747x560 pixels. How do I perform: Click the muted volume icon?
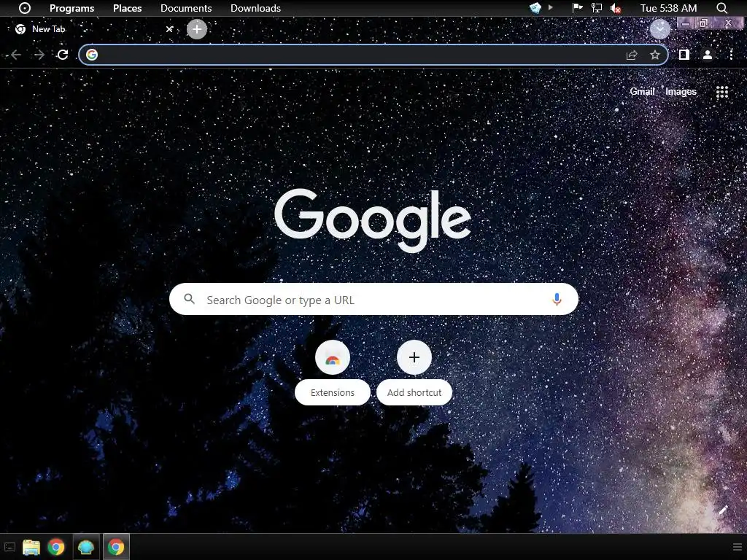[616, 8]
